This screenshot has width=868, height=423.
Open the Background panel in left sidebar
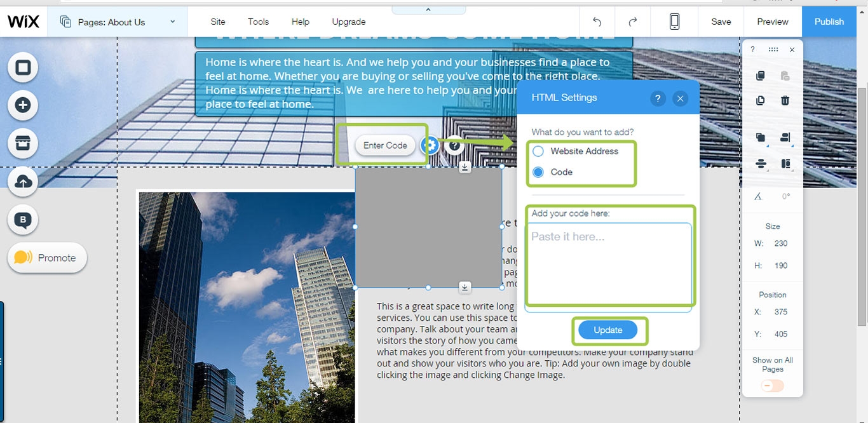tap(23, 67)
